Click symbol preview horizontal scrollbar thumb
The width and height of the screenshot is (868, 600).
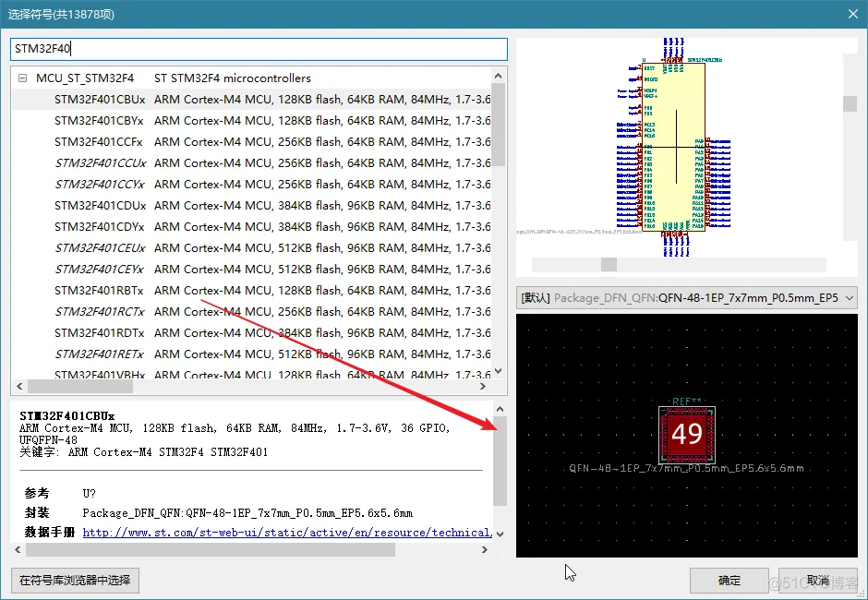pos(609,265)
